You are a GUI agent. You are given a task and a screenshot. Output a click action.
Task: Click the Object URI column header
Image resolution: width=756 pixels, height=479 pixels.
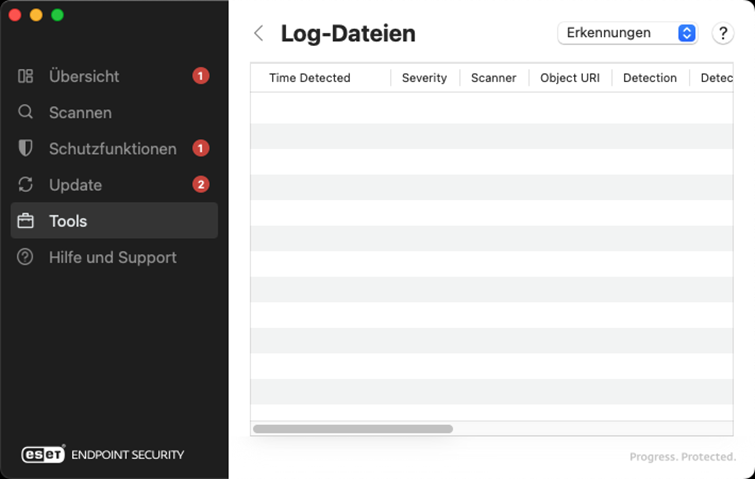tap(569, 78)
